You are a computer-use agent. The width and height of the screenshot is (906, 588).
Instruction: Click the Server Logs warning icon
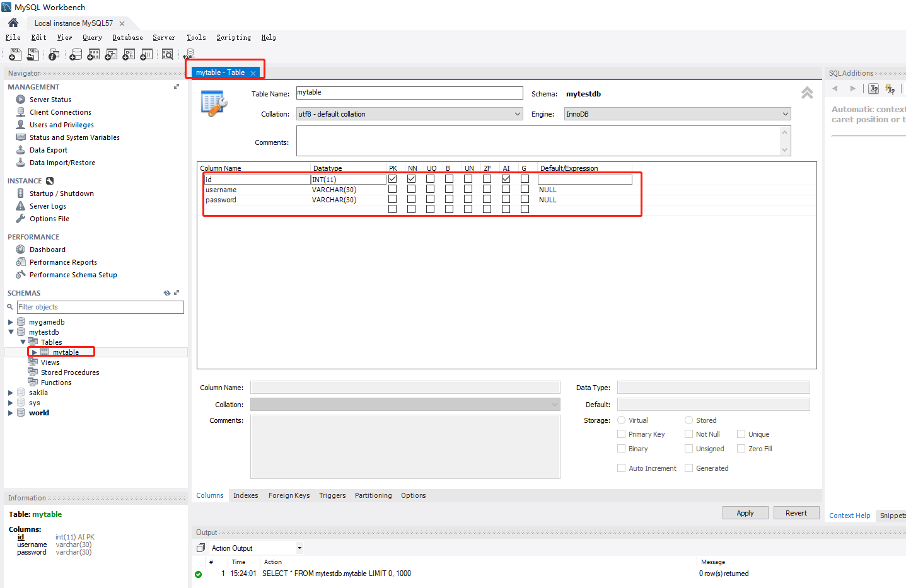pyautogui.click(x=21, y=206)
